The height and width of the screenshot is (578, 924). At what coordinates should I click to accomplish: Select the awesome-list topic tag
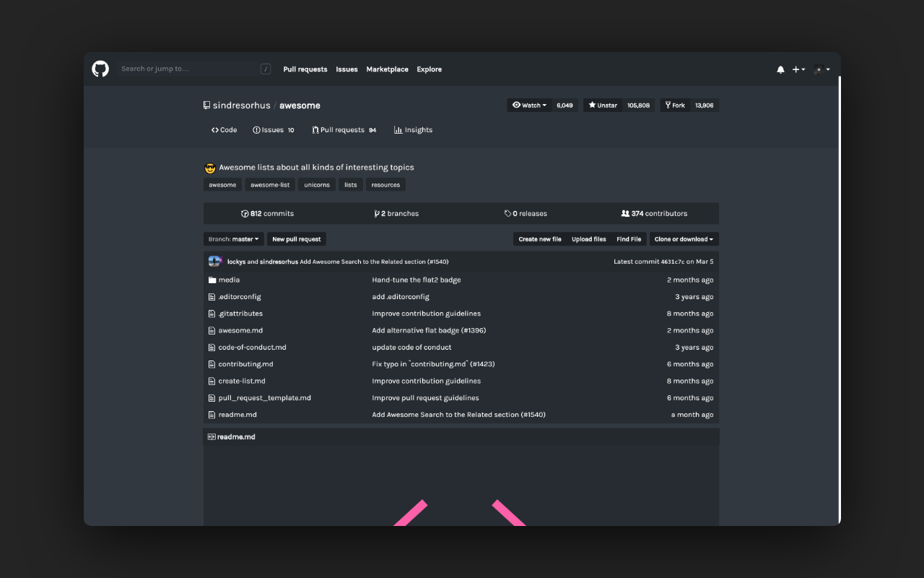270,185
